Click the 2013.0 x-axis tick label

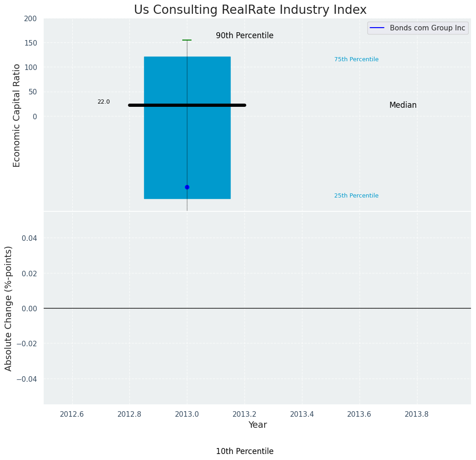tap(187, 414)
